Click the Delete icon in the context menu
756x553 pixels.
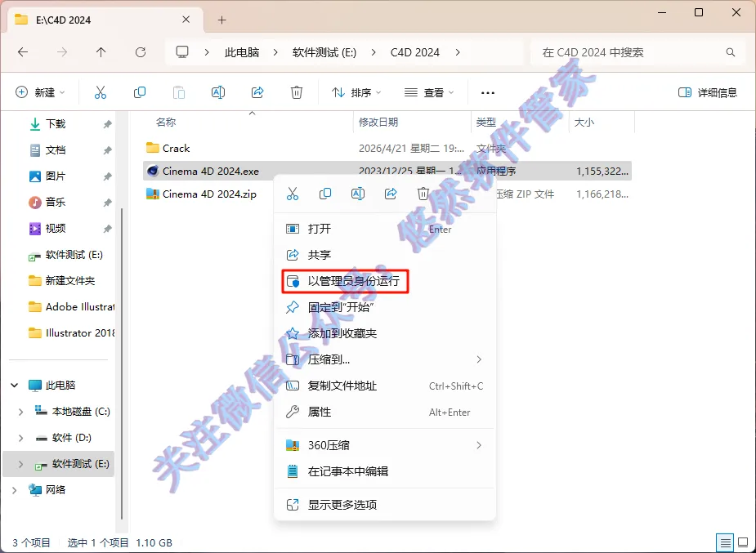[423, 194]
